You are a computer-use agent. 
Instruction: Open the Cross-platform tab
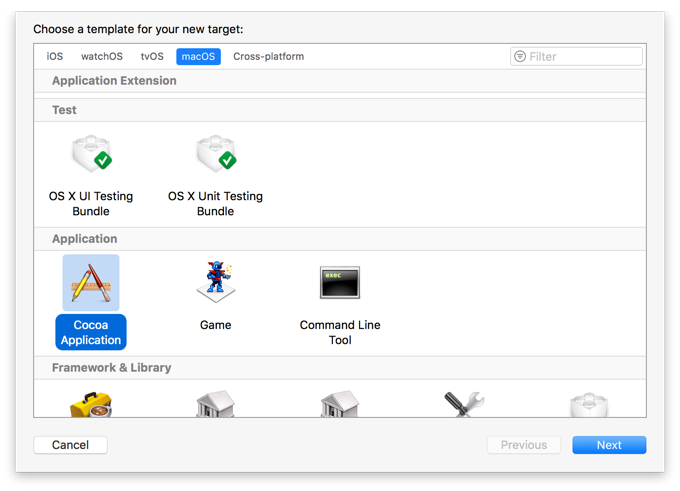point(268,56)
